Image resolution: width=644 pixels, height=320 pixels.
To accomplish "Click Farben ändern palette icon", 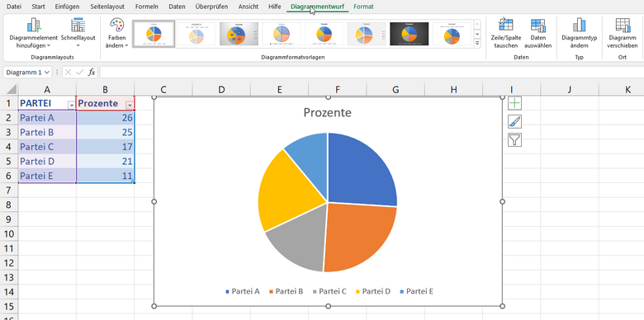I will pos(116,26).
